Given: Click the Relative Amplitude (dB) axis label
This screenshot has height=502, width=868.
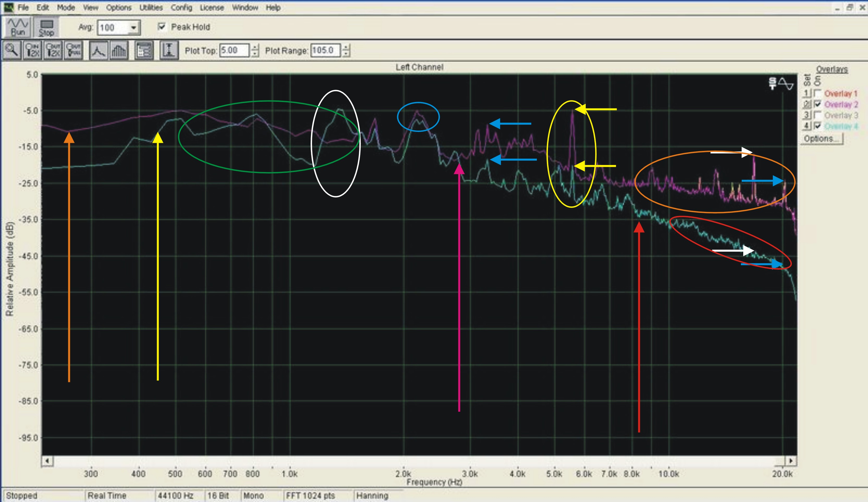Looking at the screenshot, I should (x=10, y=269).
